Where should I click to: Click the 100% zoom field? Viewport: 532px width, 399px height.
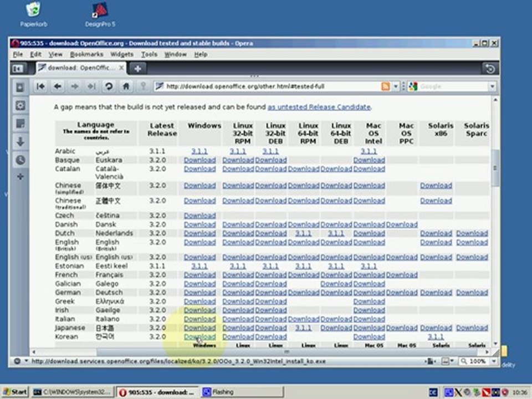474,362
